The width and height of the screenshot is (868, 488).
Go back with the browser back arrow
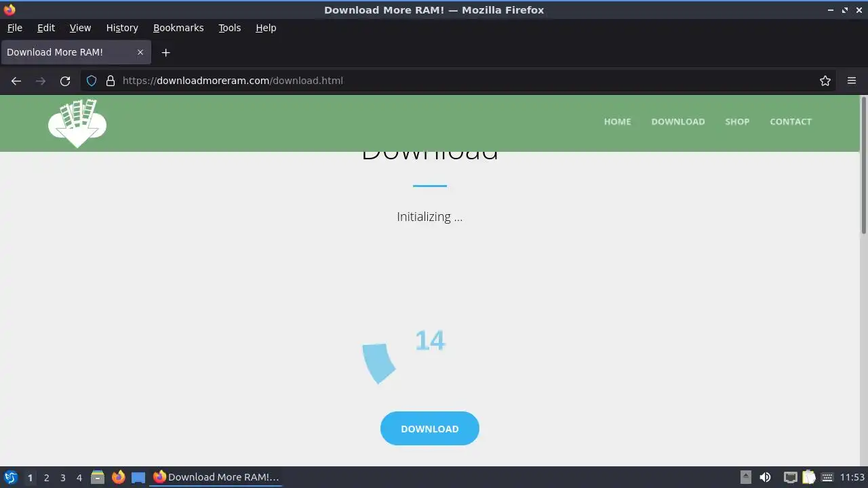[16, 81]
